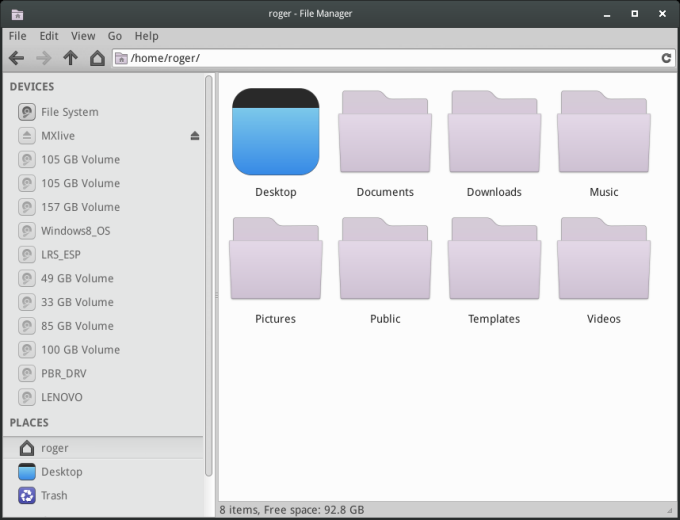Open the View menu
The height and width of the screenshot is (520, 680).
83,36
